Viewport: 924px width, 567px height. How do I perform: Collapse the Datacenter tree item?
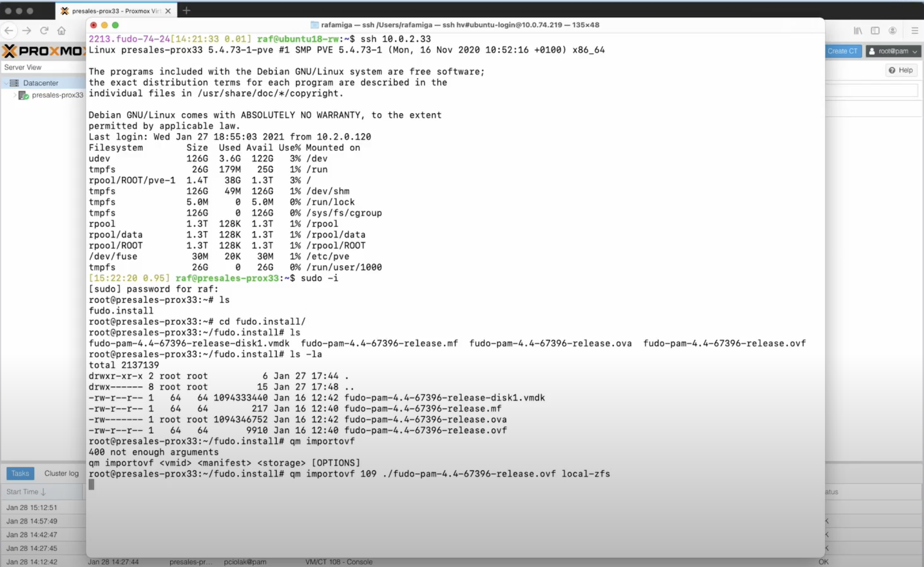tap(6, 83)
